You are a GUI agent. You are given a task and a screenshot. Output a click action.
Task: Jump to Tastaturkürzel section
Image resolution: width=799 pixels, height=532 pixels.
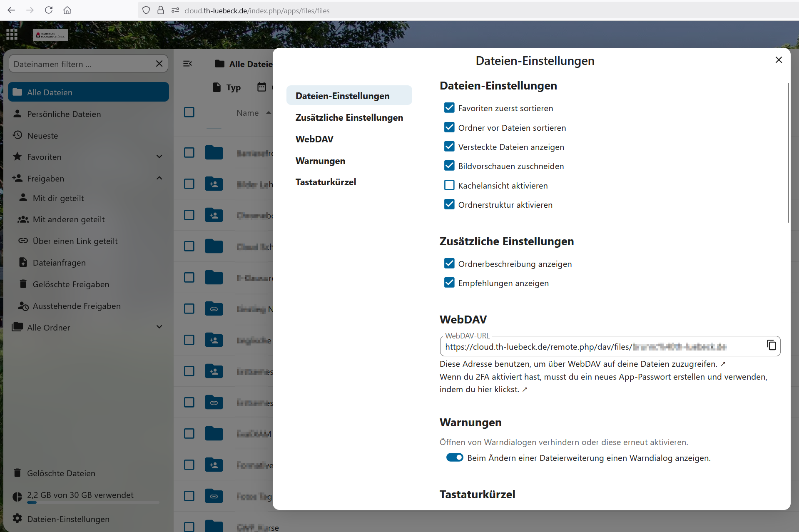click(x=326, y=182)
